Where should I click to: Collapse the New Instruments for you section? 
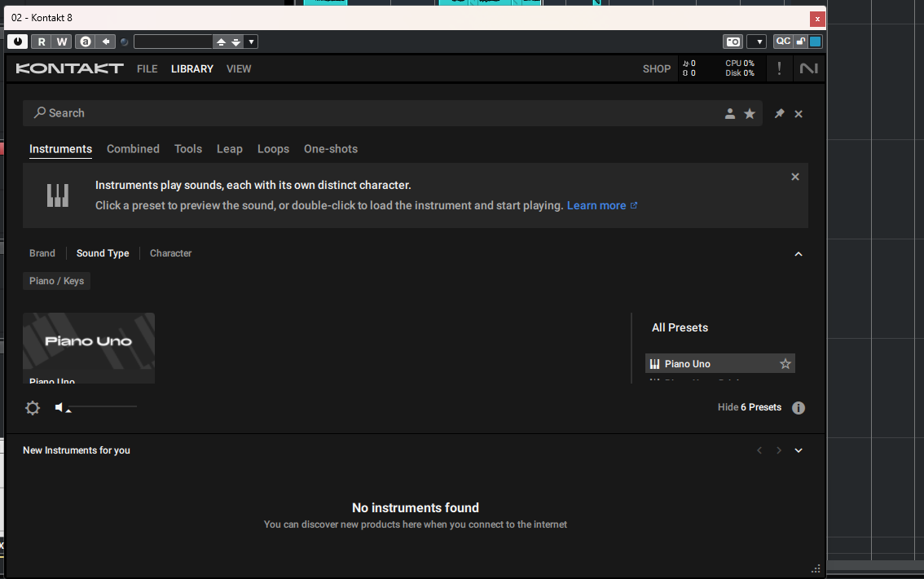(x=799, y=450)
